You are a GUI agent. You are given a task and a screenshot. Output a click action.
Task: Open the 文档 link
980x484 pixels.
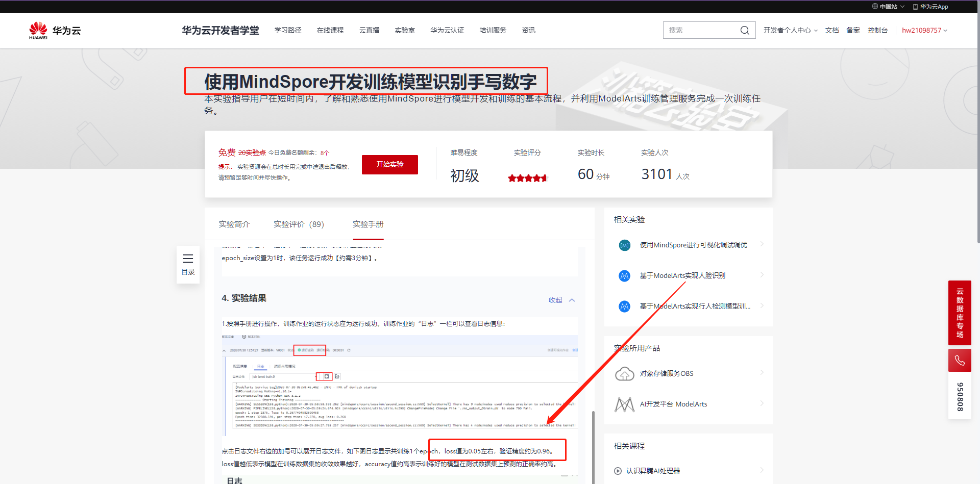pyautogui.click(x=832, y=31)
